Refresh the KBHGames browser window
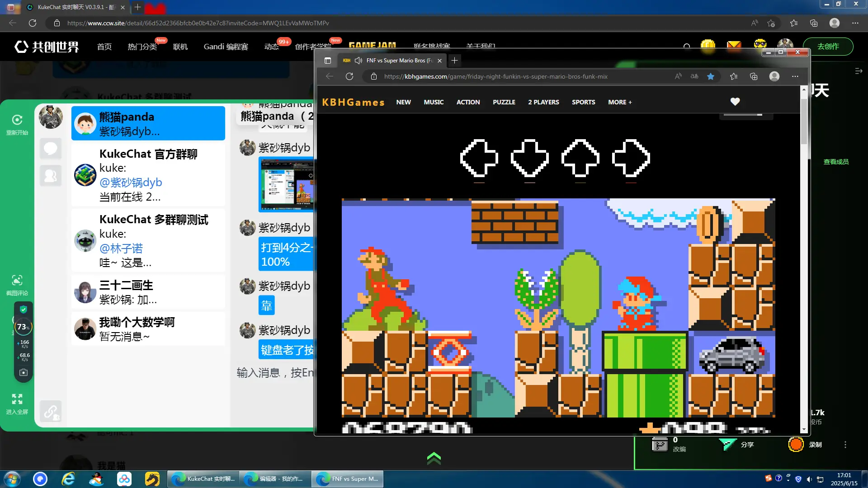This screenshot has width=868, height=488. tap(349, 76)
